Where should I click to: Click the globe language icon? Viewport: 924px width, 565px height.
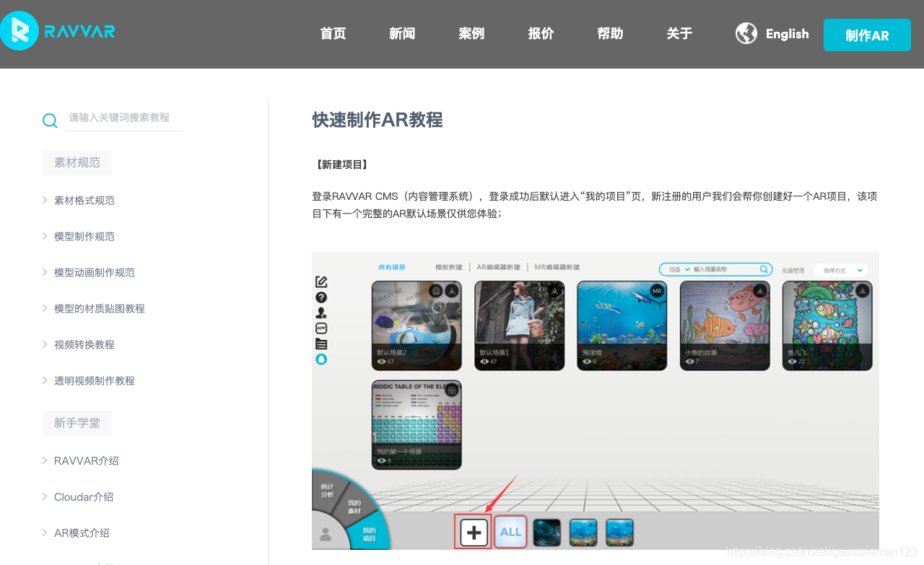point(746,33)
